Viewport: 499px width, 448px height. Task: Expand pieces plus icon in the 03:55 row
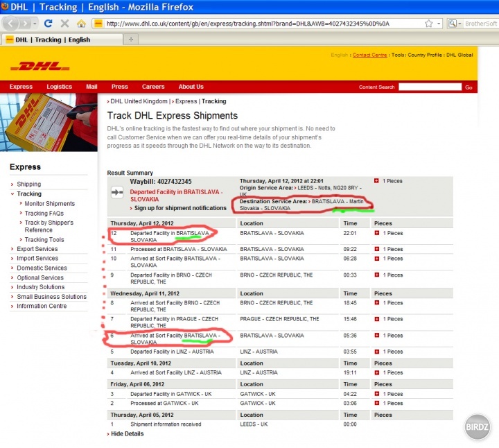pyautogui.click(x=377, y=352)
